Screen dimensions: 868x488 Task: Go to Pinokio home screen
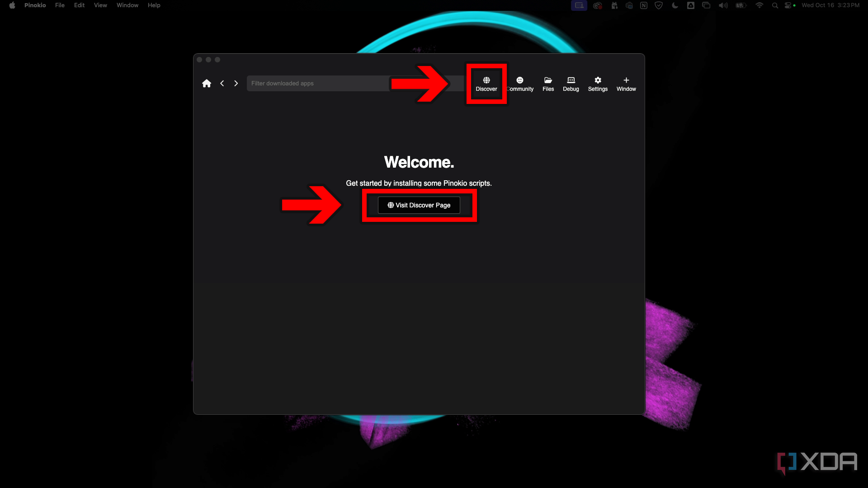[x=207, y=84]
